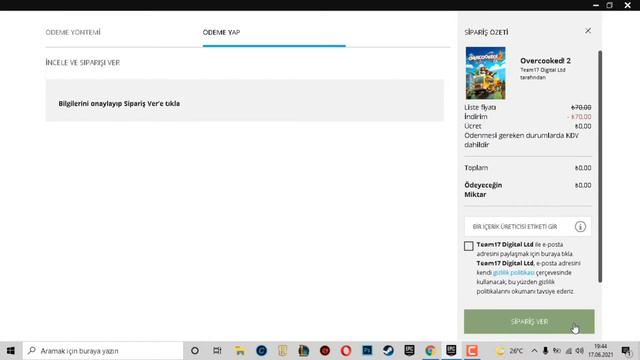This screenshot has width=640, height=360.
Task: Click the Overcooked! 2 title text
Action: (x=545, y=61)
